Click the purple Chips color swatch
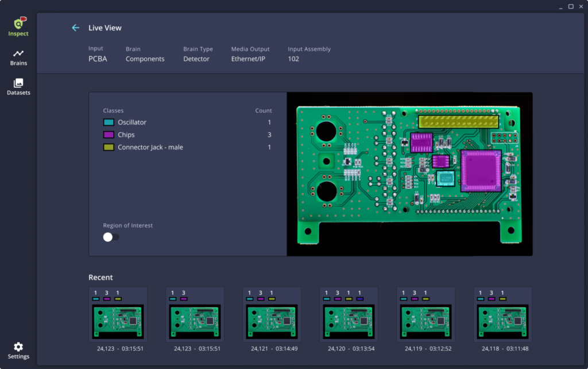Image resolution: width=588 pixels, height=369 pixels. click(109, 135)
